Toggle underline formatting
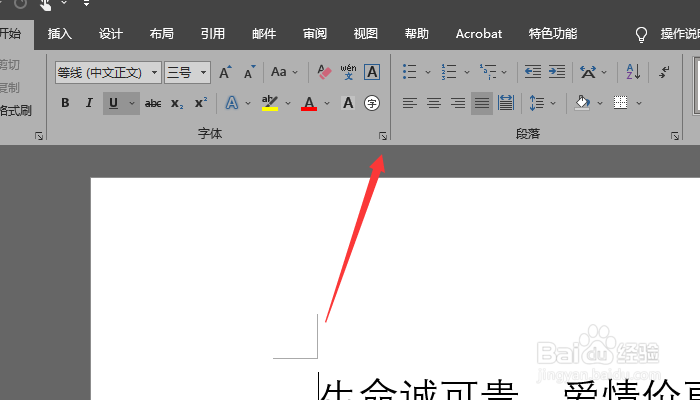Screen dimensions: 700x400 [x=113, y=103]
